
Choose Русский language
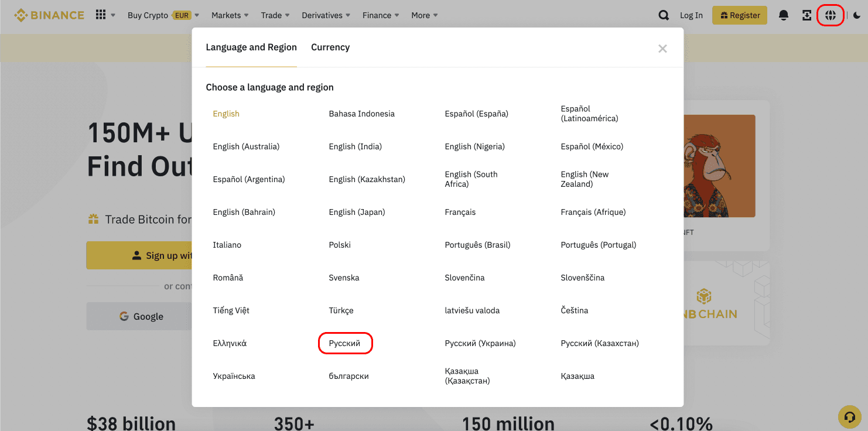[344, 343]
